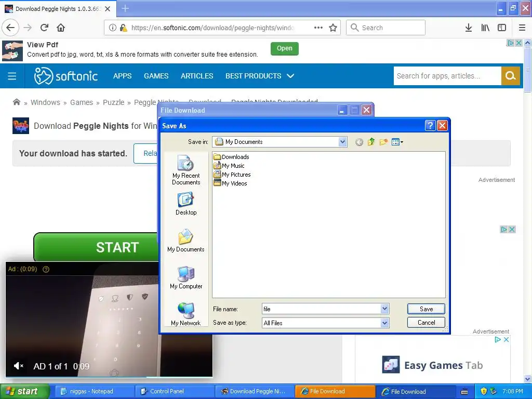Submit Softonic search with magnifier button
This screenshot has height=399, width=532.
point(511,76)
